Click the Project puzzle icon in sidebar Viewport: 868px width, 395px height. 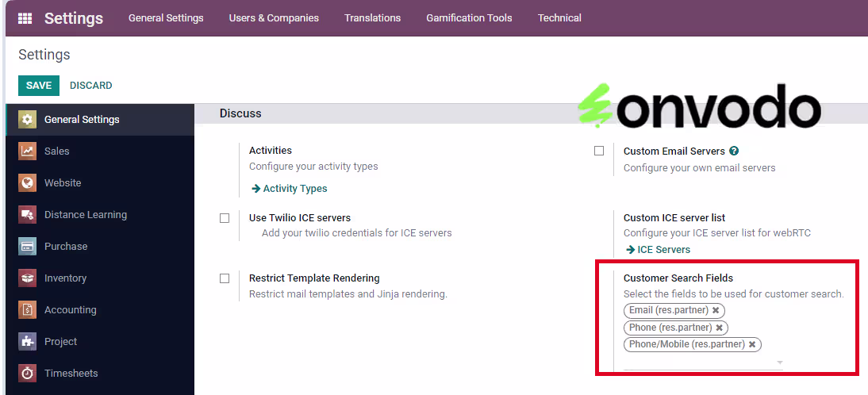pyautogui.click(x=27, y=341)
